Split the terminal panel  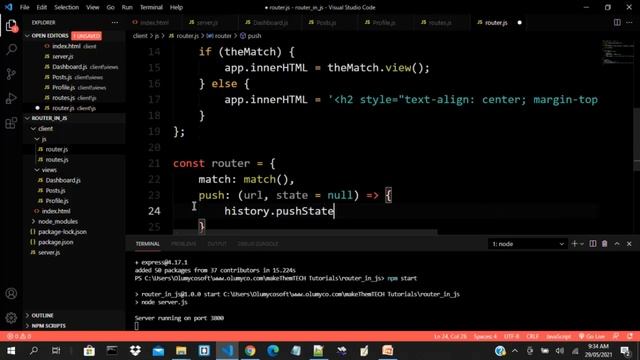(593, 244)
